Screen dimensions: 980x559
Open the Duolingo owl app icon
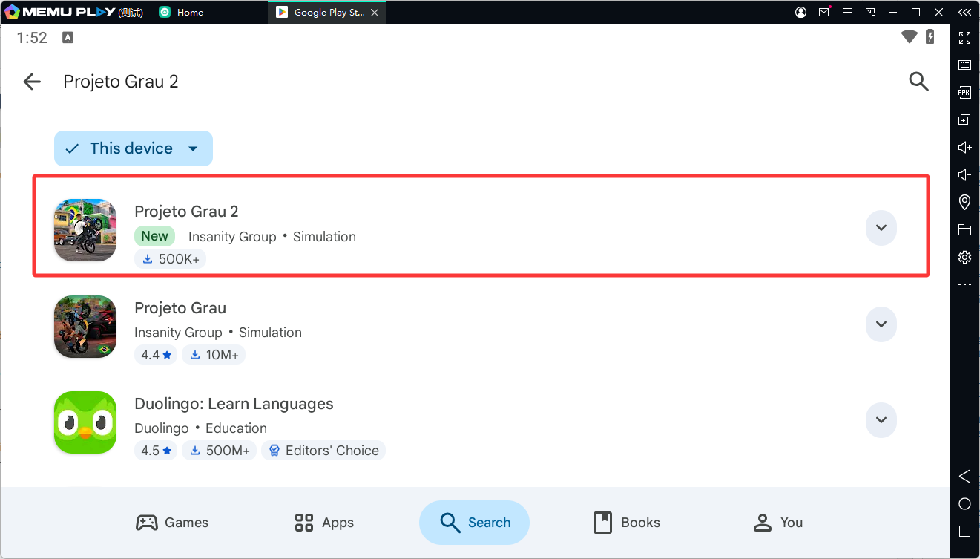point(85,422)
